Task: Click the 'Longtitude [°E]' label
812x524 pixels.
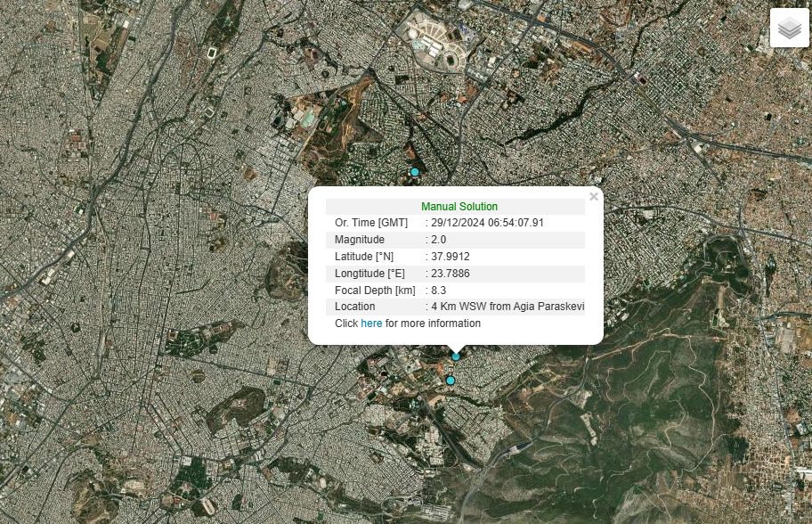Action: click(369, 273)
